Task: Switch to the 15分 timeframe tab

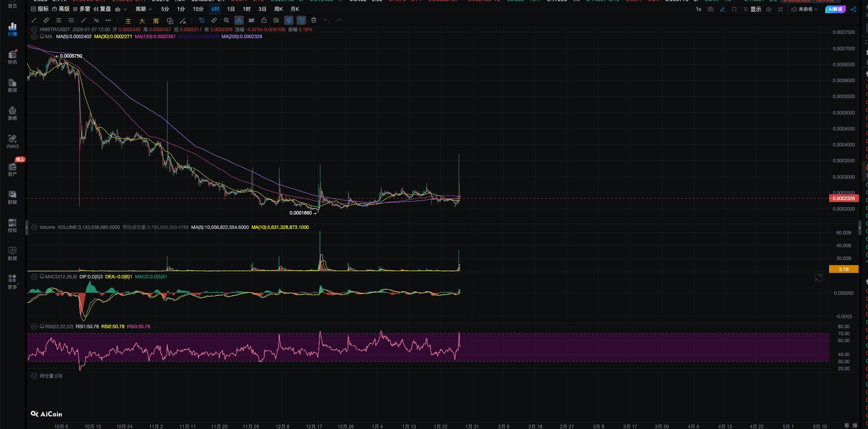Action: click(198, 9)
